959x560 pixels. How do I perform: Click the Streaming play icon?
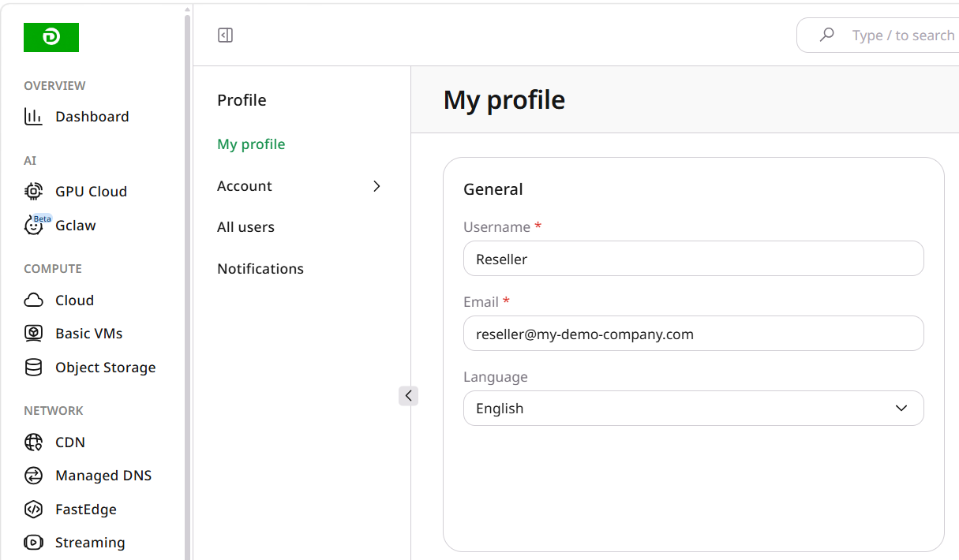33,543
